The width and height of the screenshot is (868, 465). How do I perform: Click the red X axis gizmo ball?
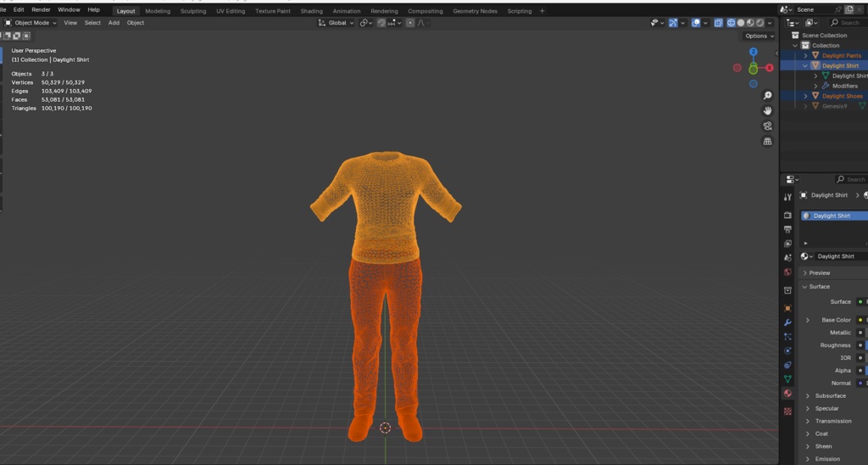click(769, 68)
